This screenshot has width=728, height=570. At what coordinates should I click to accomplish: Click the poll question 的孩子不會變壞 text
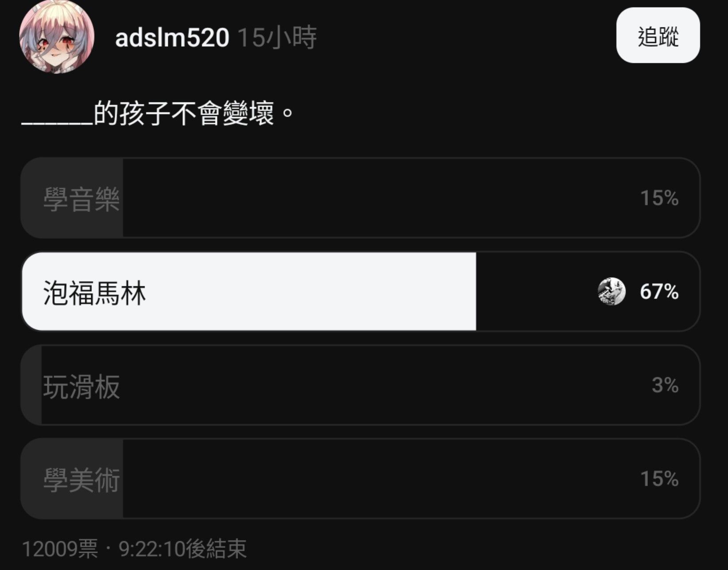point(184,114)
